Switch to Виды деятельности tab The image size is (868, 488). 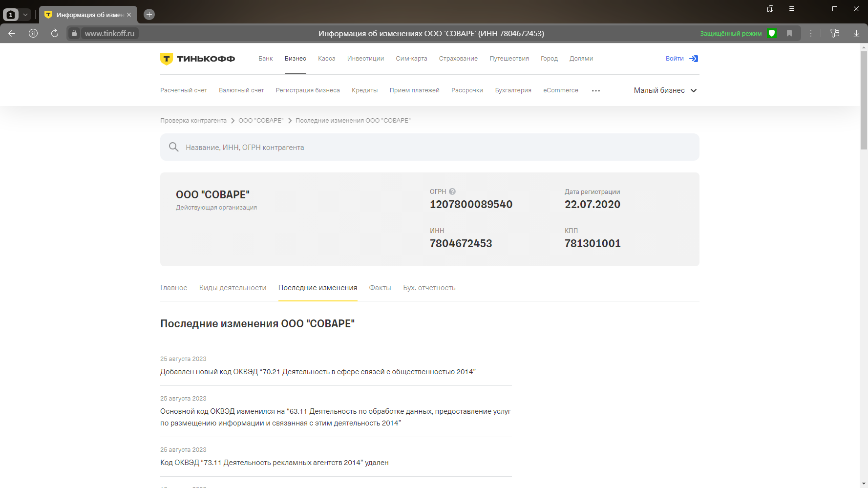[x=233, y=288]
